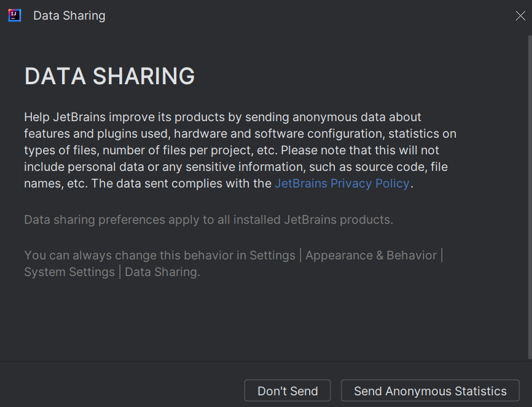532x407 pixels.
Task: Click Send Anonymous Statistics button
Action: (430, 390)
